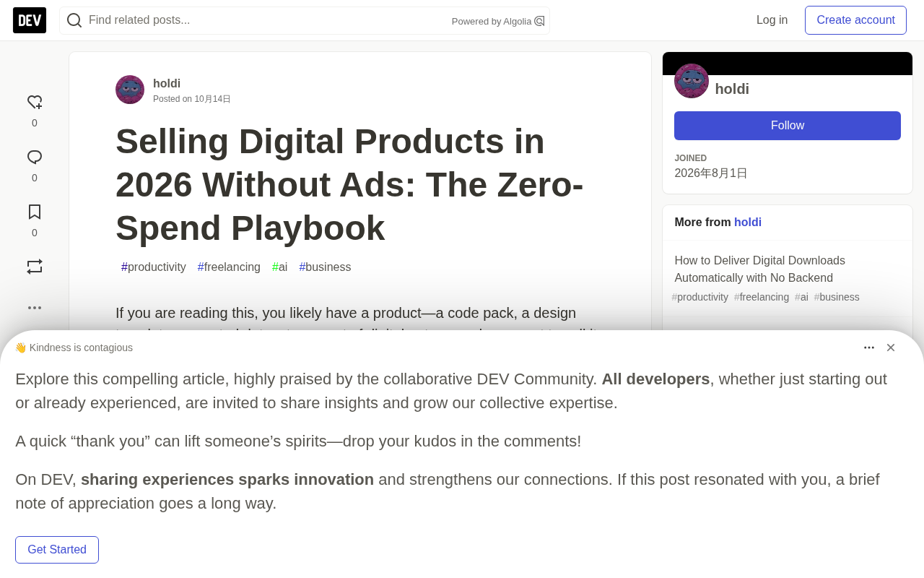The height and width of the screenshot is (578, 924).
Task: Open holdi's avatar beside the post title
Action: tap(130, 90)
